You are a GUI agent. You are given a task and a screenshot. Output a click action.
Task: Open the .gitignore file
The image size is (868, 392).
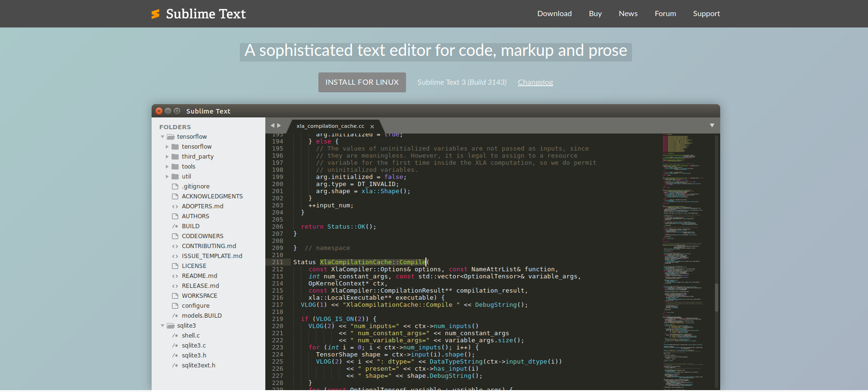[195, 187]
